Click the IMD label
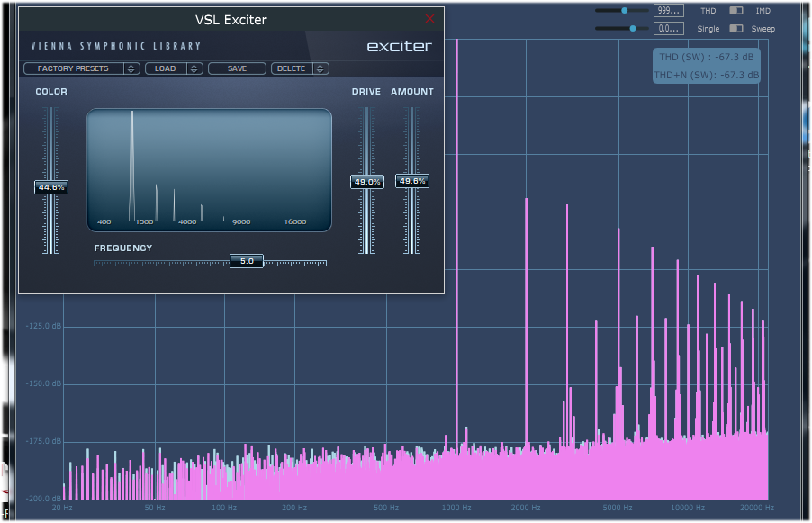Viewport: 812px width, 523px height. point(762,11)
